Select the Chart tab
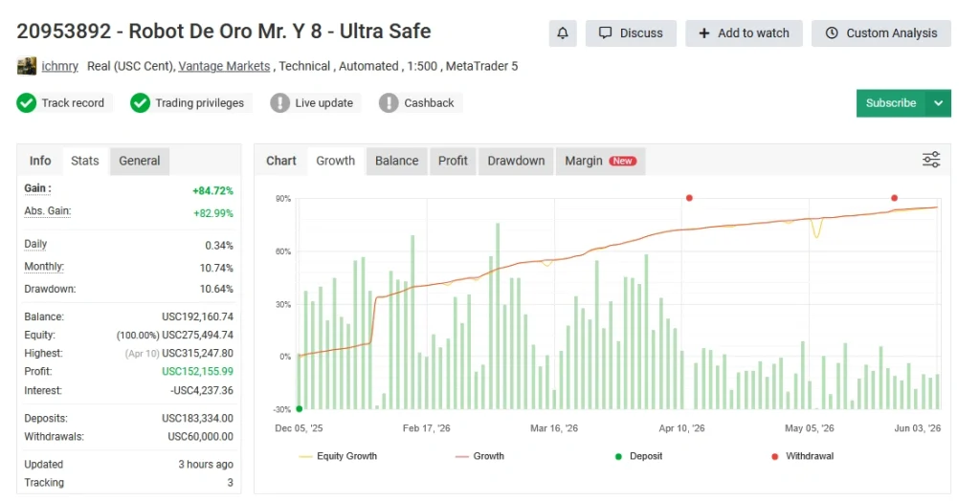 (x=280, y=161)
